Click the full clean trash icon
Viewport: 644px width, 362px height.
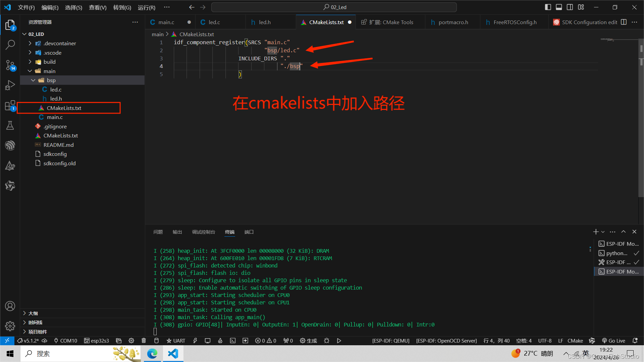144,341
